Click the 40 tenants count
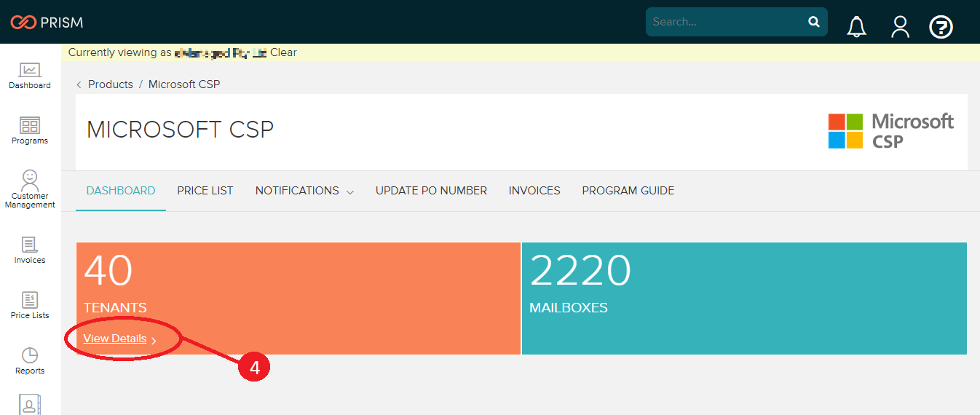The image size is (980, 415). [108, 271]
